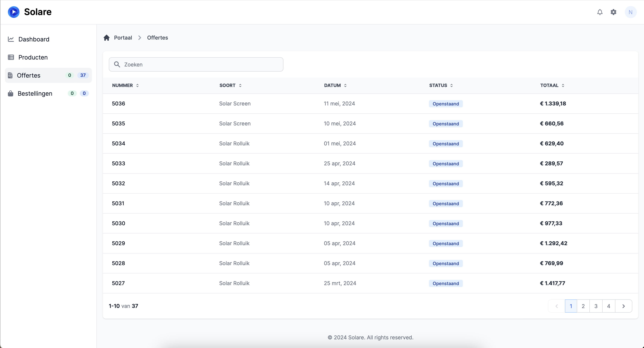Click total € 660,56

pos(552,124)
